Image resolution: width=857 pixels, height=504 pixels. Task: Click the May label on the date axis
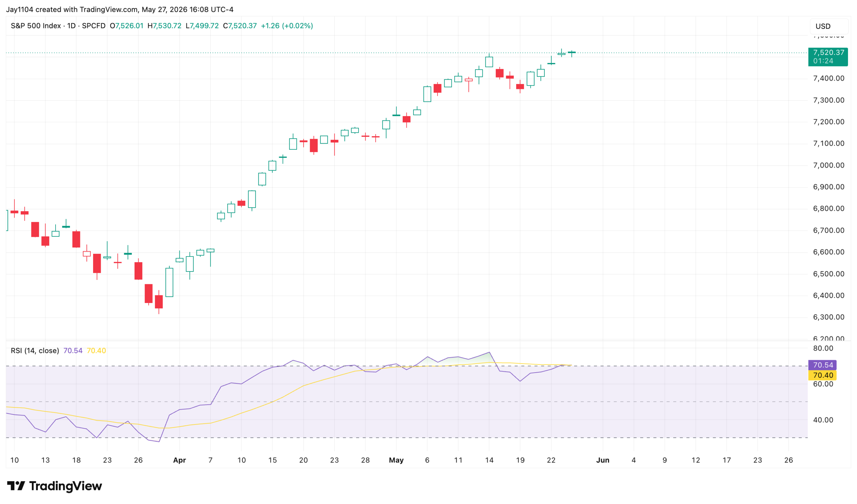[396, 461]
